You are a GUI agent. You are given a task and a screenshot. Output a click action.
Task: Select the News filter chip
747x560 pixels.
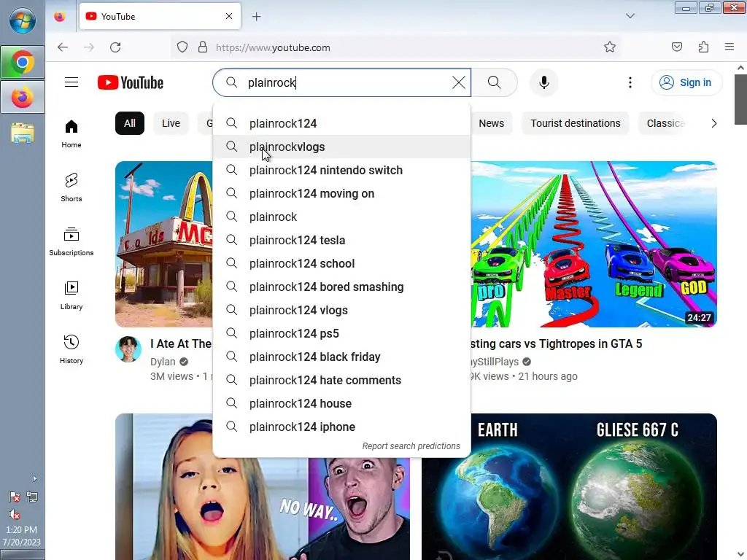pos(491,123)
